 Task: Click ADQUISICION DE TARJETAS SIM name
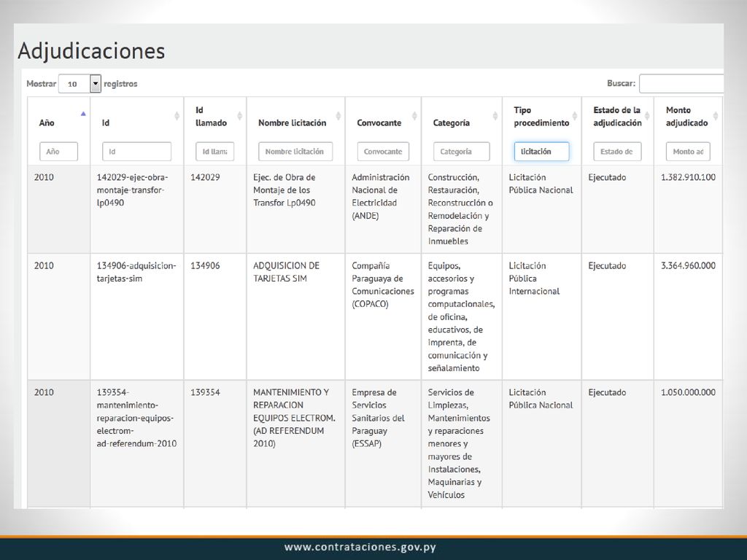click(286, 272)
